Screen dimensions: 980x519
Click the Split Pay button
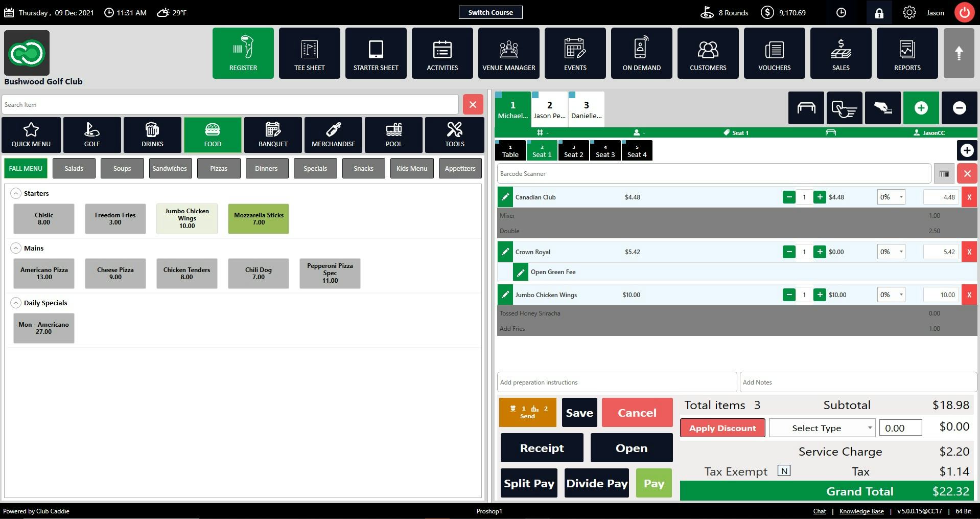(529, 483)
